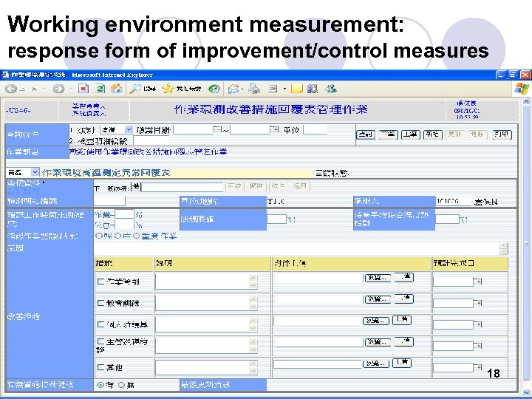Click the 瀏覽 browse button in 個人防護具 row

[375, 321]
